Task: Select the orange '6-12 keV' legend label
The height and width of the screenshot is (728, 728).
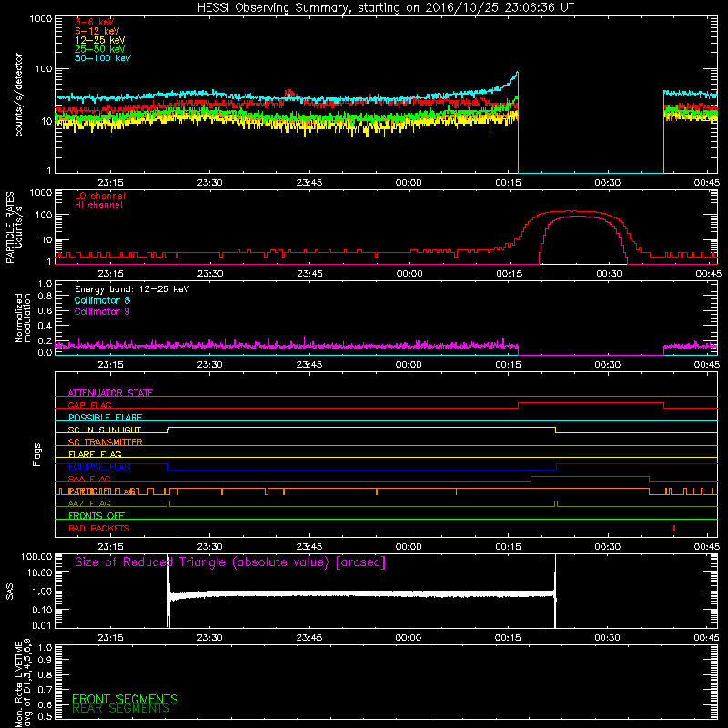Action: click(x=96, y=31)
